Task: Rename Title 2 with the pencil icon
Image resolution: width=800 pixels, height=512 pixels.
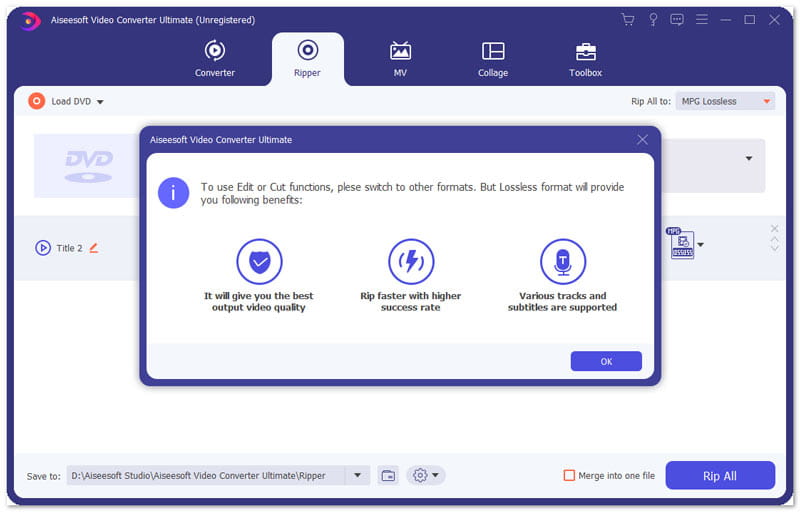Action: tap(94, 248)
